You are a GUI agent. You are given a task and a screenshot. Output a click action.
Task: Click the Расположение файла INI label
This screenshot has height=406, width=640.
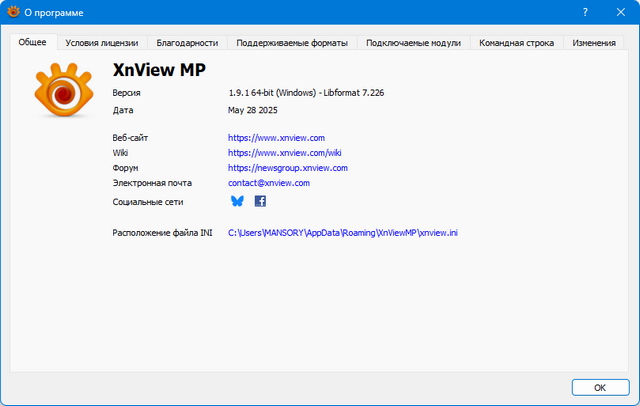click(162, 233)
